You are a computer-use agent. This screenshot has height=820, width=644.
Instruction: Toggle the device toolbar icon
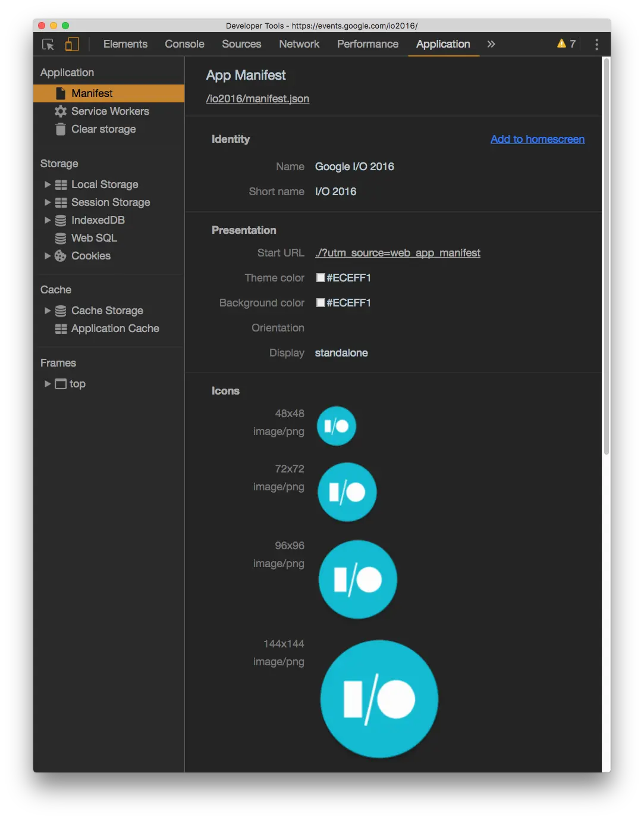[x=72, y=44]
